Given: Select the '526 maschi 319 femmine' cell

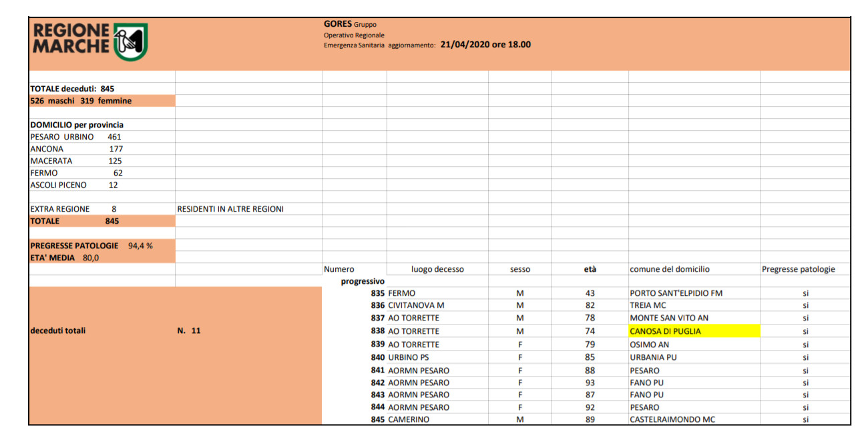Looking at the screenshot, I should pos(102,101).
